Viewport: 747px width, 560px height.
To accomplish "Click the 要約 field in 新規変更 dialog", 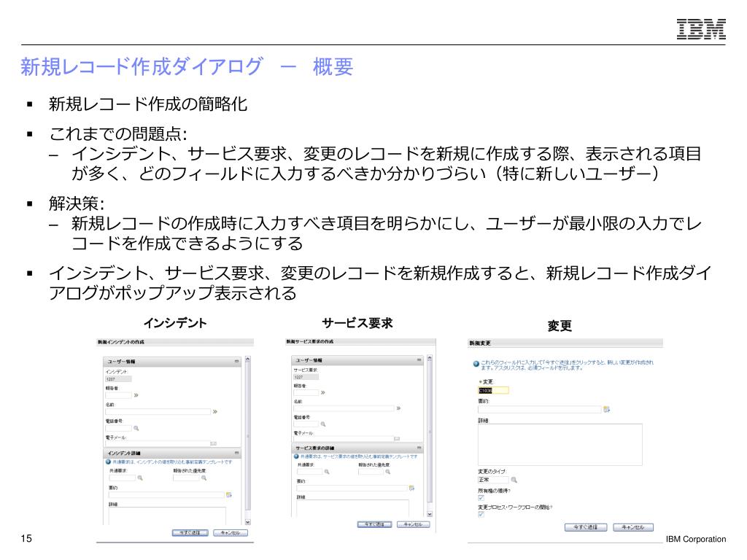I will (540, 409).
